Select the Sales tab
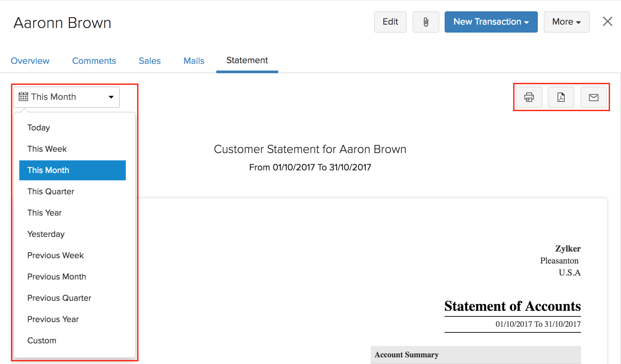621x364 pixels. coord(149,61)
